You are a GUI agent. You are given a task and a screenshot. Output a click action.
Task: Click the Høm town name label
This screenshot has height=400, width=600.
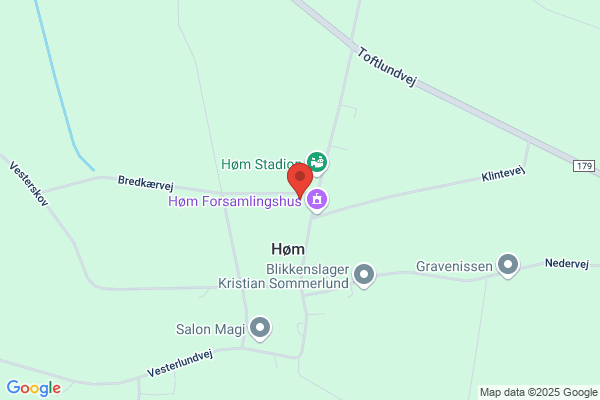pos(288,249)
